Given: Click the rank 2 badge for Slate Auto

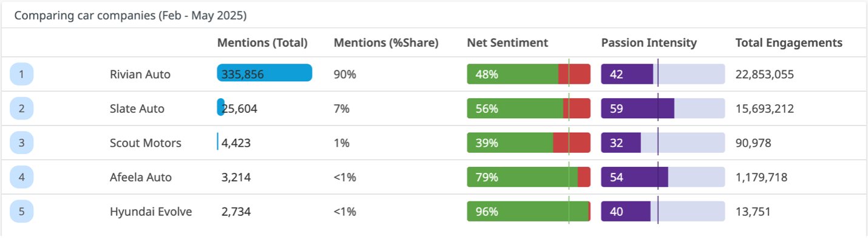Looking at the screenshot, I should point(22,109).
